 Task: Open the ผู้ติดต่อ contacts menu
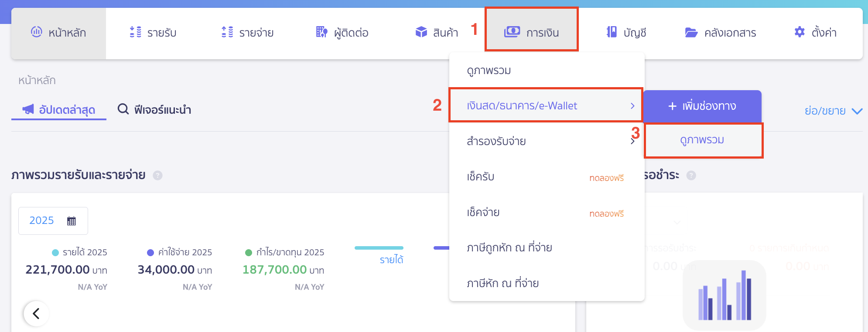342,33
